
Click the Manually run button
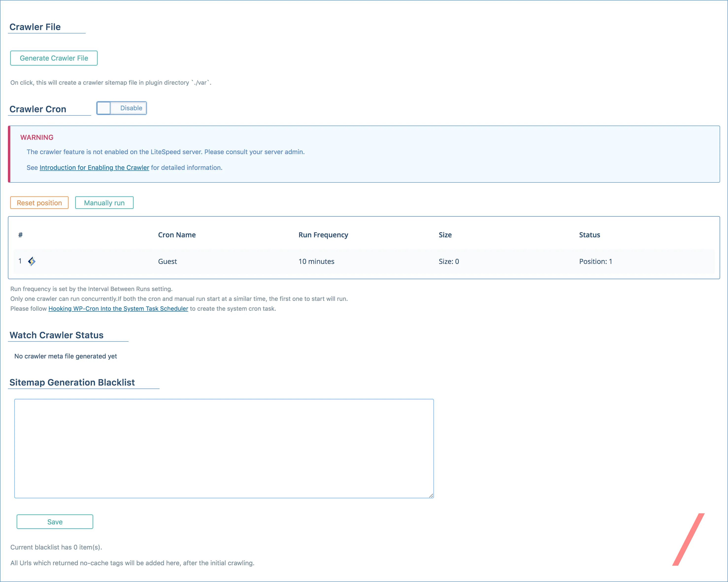pyautogui.click(x=104, y=203)
